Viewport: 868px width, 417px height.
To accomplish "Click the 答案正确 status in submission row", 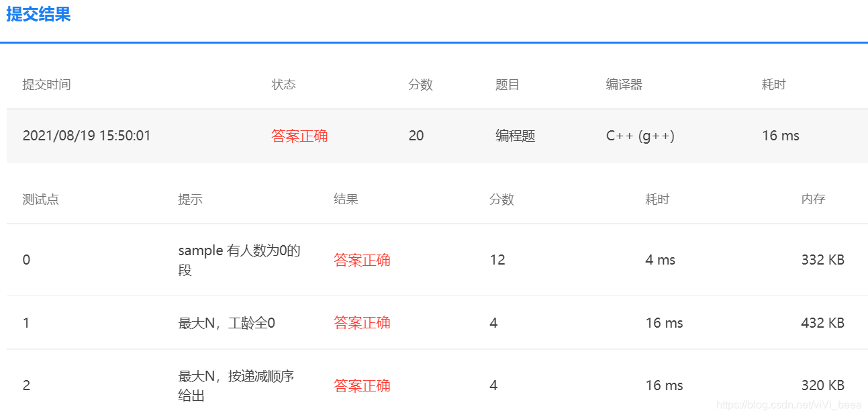I will 299,136.
